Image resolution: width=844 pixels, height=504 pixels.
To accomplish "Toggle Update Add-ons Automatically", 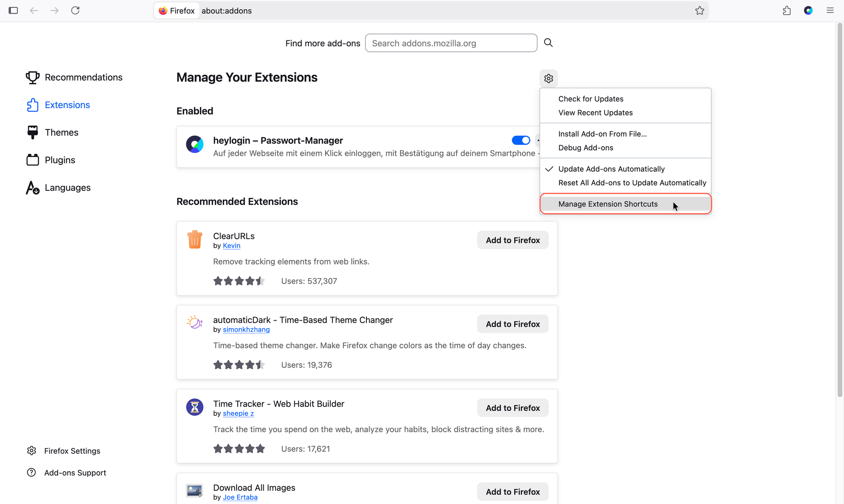I will click(625, 169).
